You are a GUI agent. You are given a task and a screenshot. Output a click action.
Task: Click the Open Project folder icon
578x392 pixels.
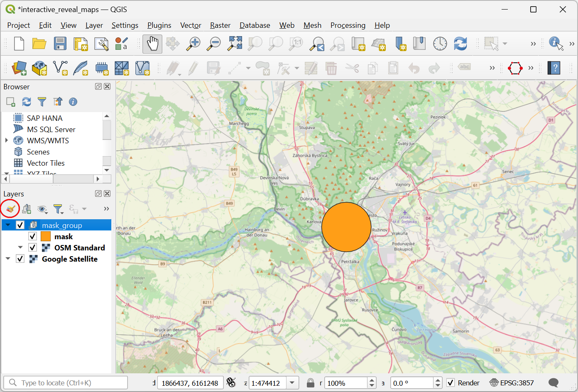click(39, 44)
